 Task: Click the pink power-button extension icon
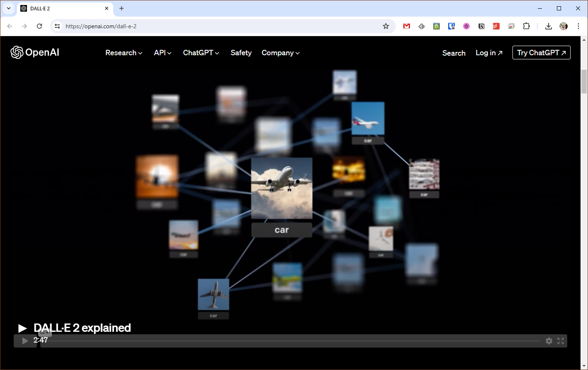coord(466,26)
